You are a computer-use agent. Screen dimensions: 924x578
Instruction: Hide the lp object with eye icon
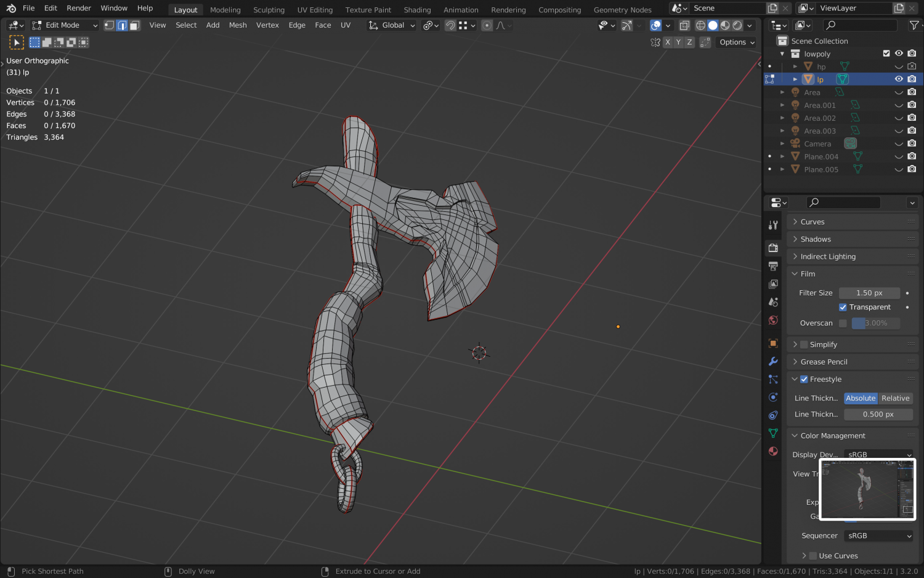pyautogui.click(x=899, y=79)
